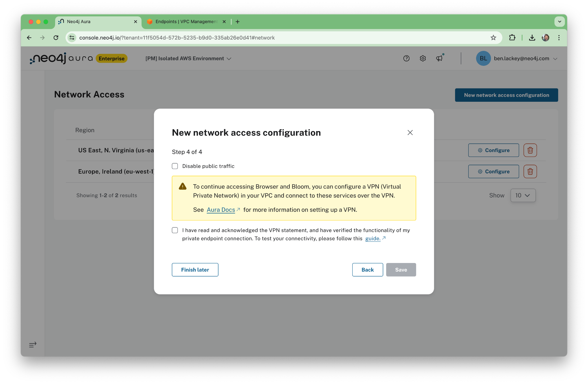The width and height of the screenshot is (588, 384).
Task: Open the help question mark icon
Action: [406, 58]
